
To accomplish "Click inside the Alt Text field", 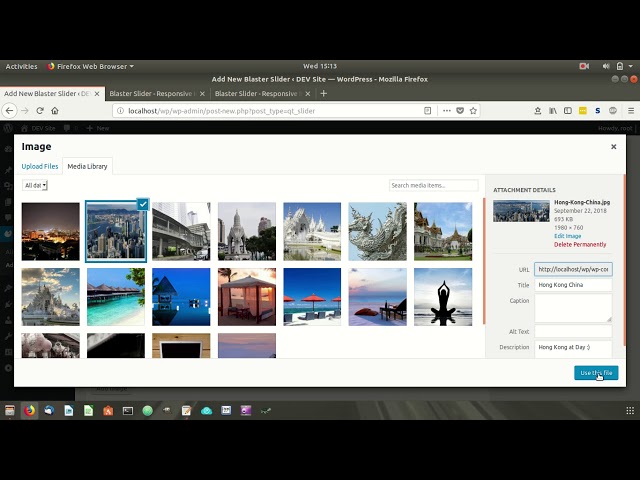I will [x=573, y=331].
